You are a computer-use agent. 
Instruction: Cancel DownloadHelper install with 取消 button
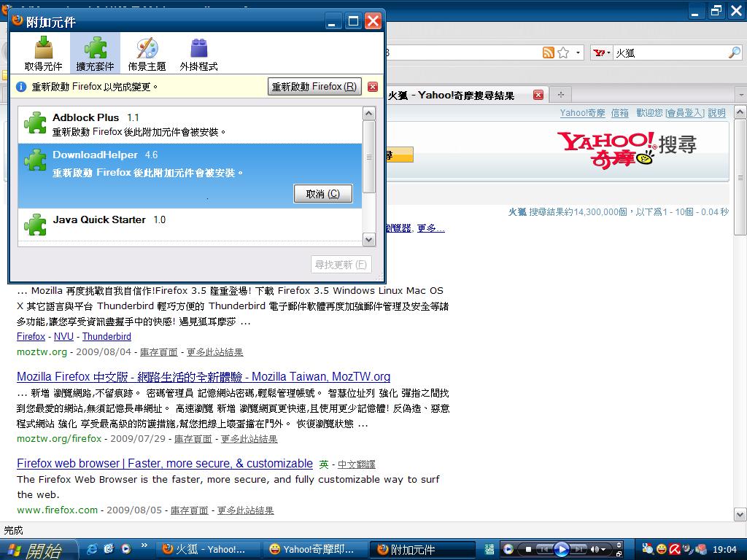[x=323, y=194]
